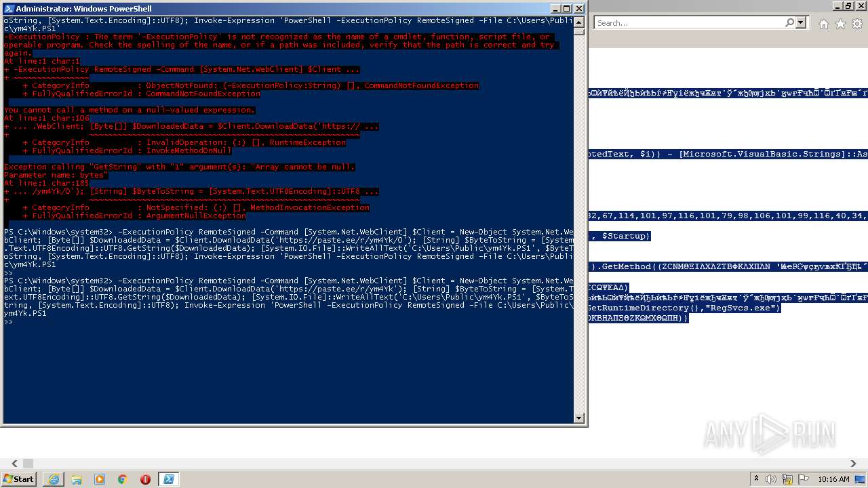Open Internet Explorer Home icon

[x=823, y=24]
